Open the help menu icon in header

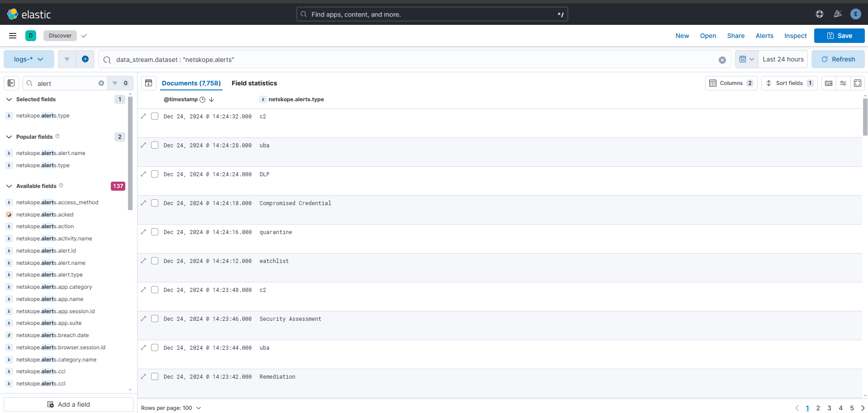820,14
